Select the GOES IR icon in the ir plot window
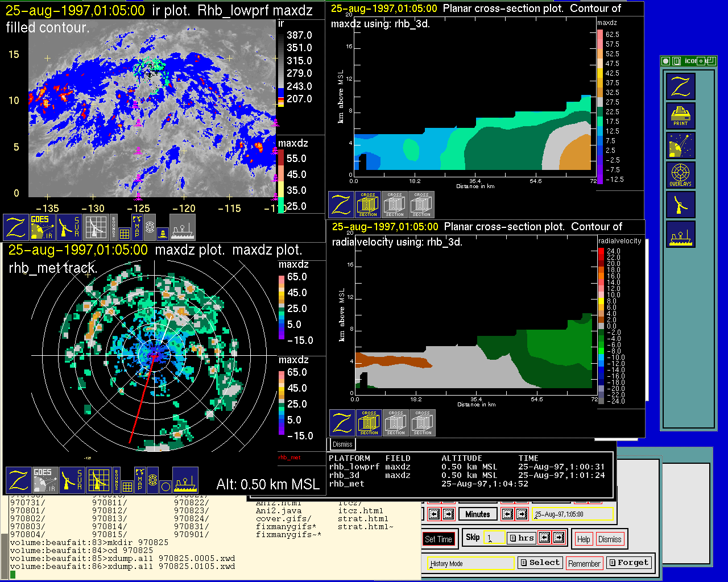The width and height of the screenshot is (728, 582). click(42, 227)
